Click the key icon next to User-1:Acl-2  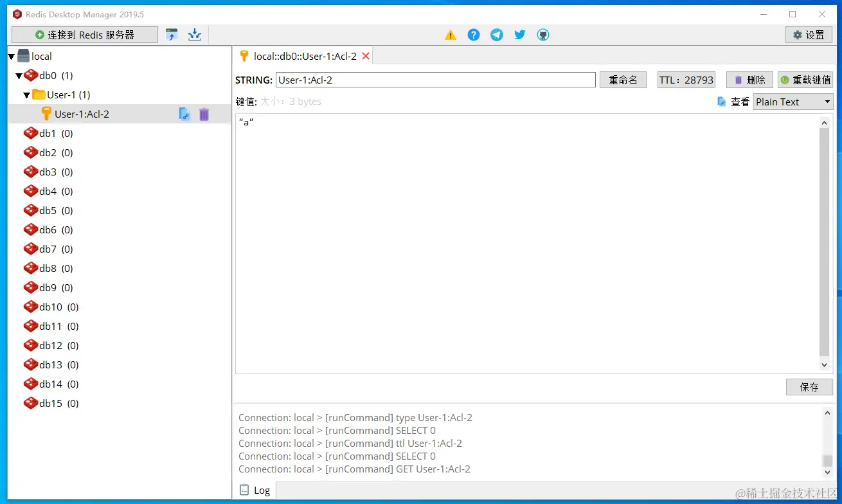point(46,114)
